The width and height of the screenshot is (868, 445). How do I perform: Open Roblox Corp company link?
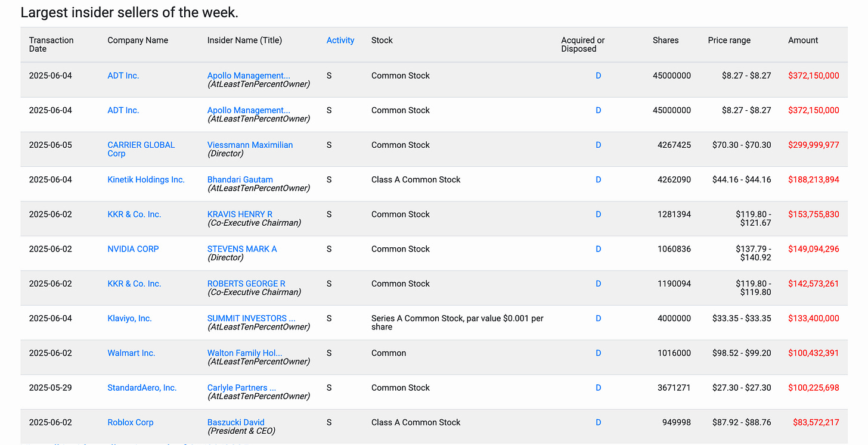coord(131,422)
